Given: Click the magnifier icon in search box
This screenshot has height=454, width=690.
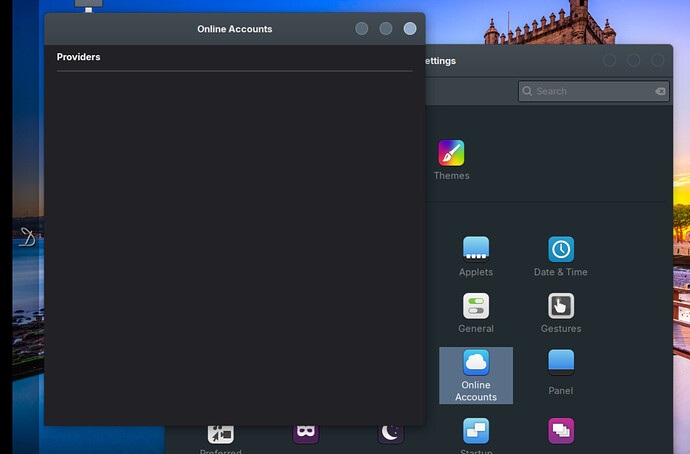Looking at the screenshot, I should [x=528, y=91].
